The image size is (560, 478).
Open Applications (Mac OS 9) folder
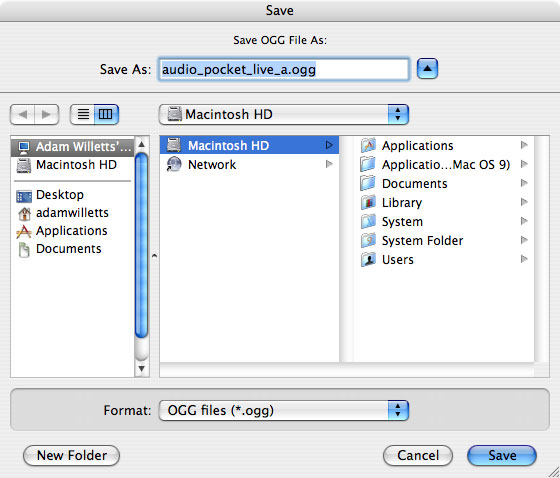(444, 164)
